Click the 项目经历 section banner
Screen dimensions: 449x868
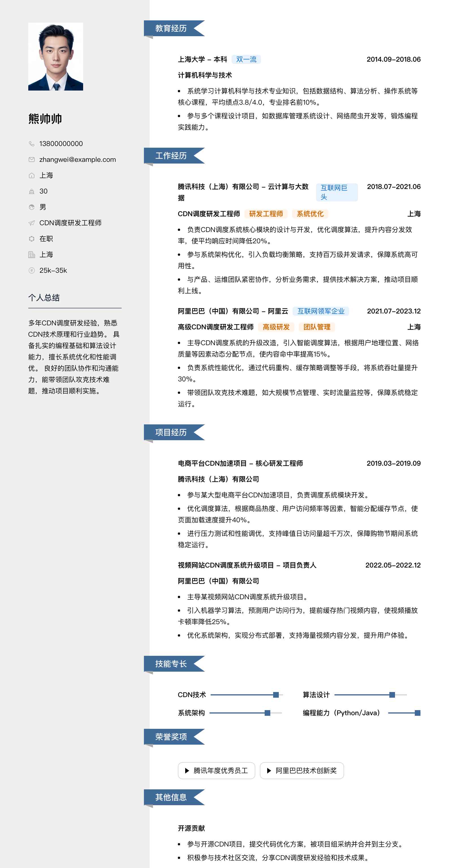coord(174,432)
